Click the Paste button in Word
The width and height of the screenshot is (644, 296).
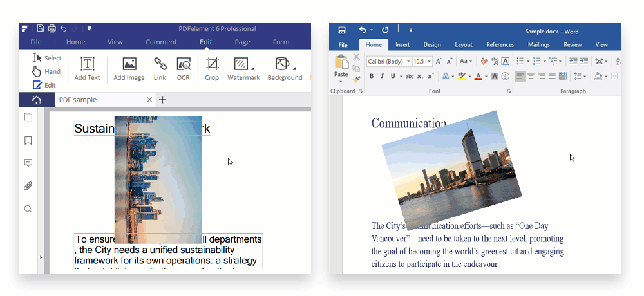341,68
